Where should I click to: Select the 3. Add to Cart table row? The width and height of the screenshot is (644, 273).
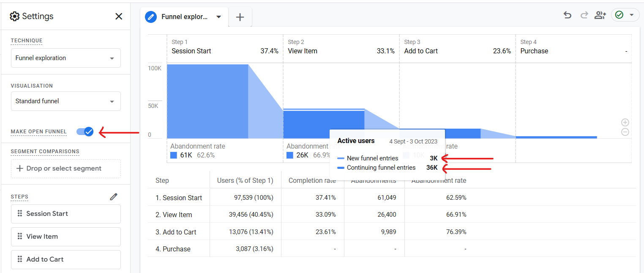tap(392, 232)
